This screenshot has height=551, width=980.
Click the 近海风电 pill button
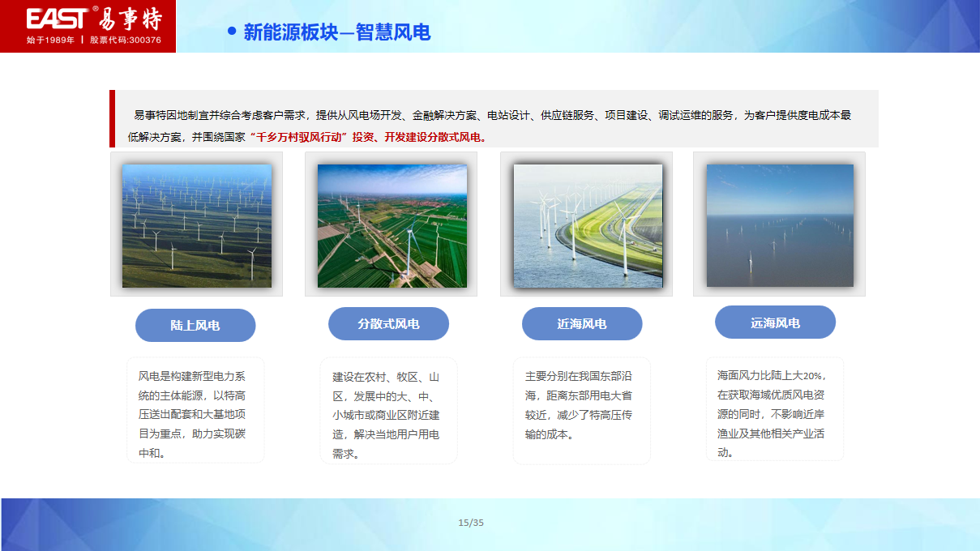pos(582,324)
